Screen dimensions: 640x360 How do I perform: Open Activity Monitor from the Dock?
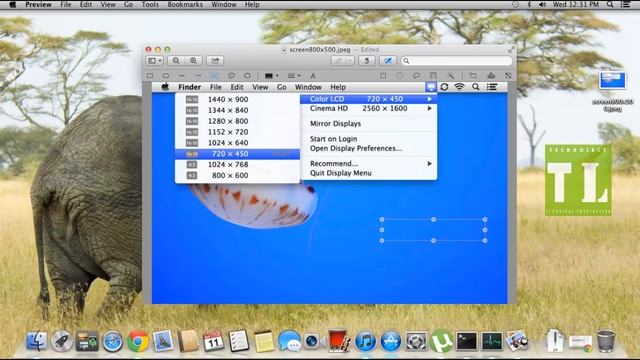pyautogui.click(x=492, y=341)
